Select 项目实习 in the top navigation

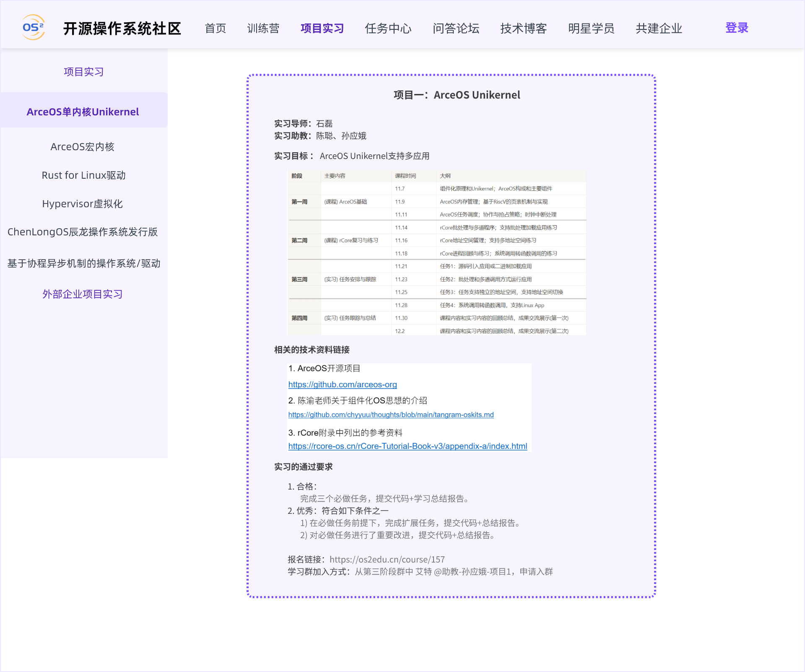coord(322,28)
